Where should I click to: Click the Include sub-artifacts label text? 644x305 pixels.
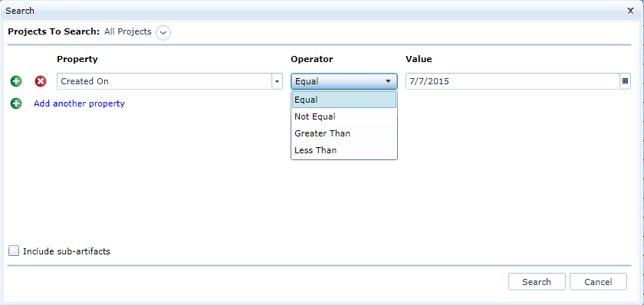click(x=67, y=251)
